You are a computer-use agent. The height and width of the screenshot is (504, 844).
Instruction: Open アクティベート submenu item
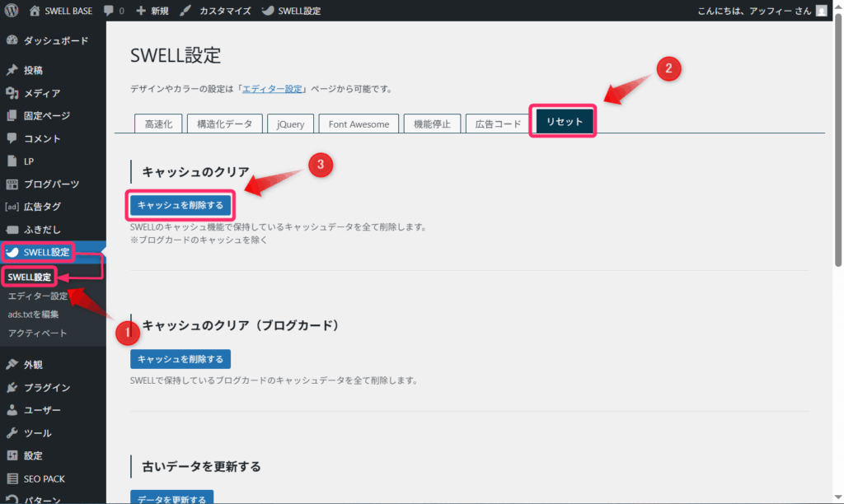[37, 333]
